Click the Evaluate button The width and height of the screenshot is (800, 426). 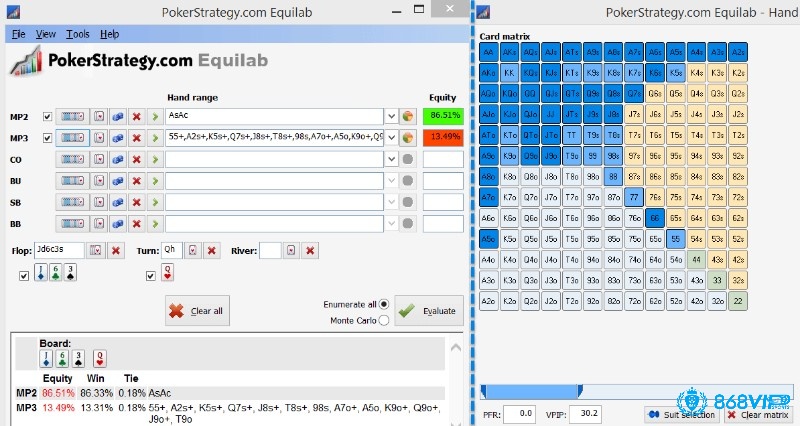click(x=429, y=311)
